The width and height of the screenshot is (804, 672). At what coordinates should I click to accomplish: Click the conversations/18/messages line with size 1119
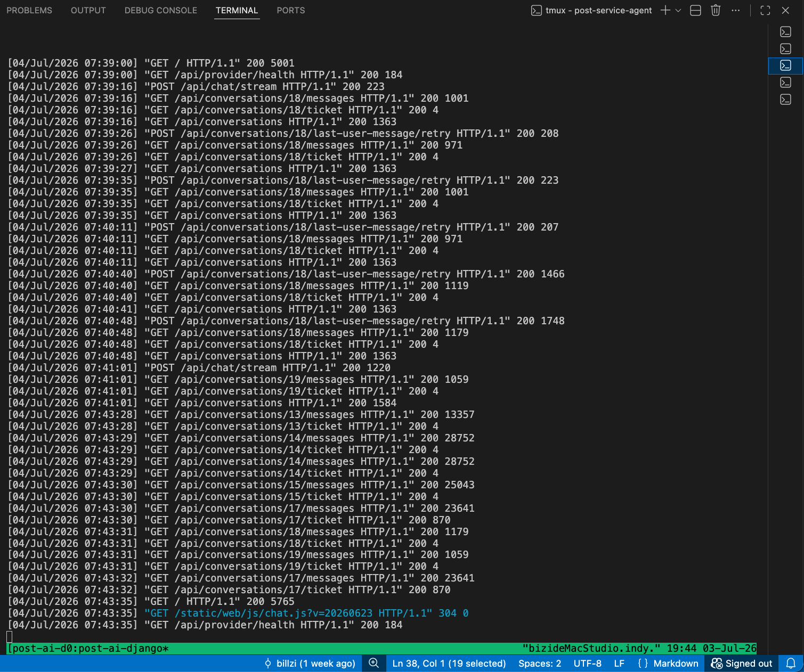(x=238, y=286)
